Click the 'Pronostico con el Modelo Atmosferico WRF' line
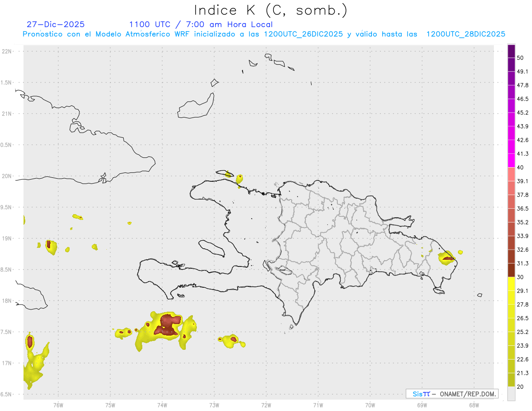Viewport: 532px width, 411px height. (264, 34)
